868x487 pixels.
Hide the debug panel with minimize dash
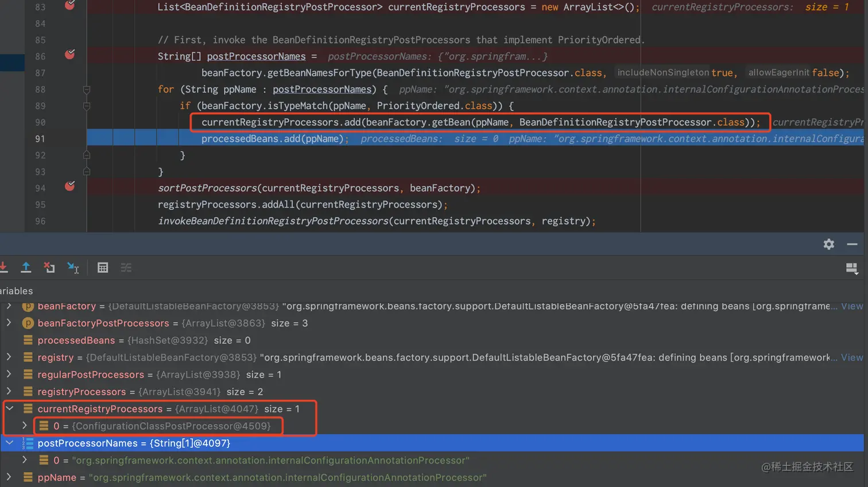(852, 244)
